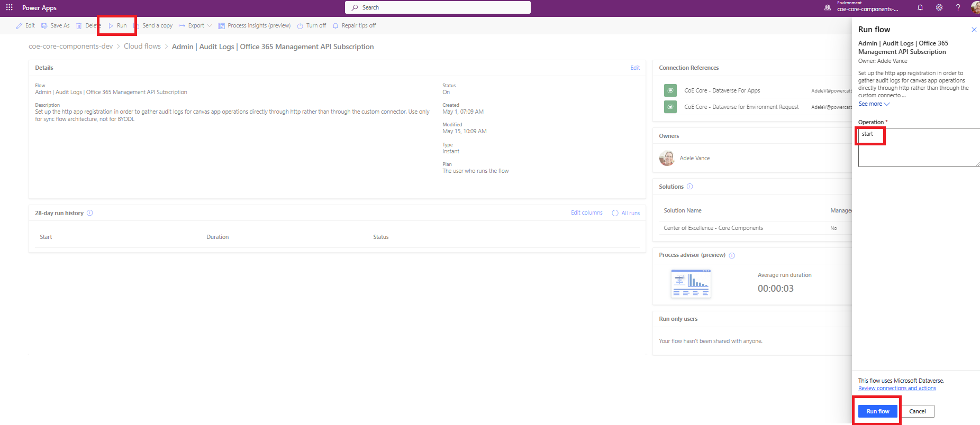The image size is (980, 425).
Task: Click the Cancel button
Action: (x=918, y=411)
